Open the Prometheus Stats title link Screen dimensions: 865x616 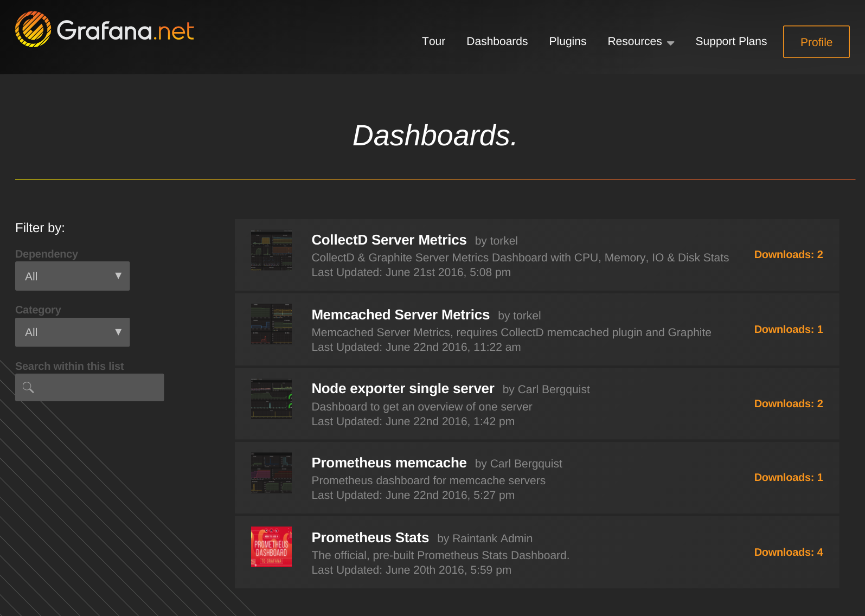[x=370, y=537]
